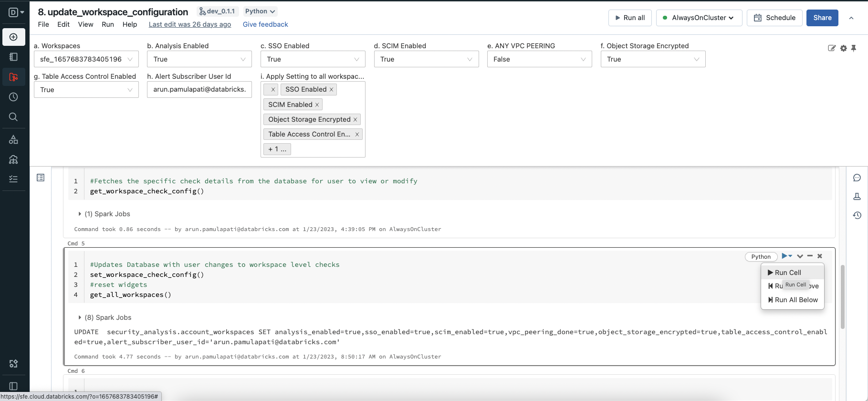
Task: Open the File menu
Action: [43, 24]
